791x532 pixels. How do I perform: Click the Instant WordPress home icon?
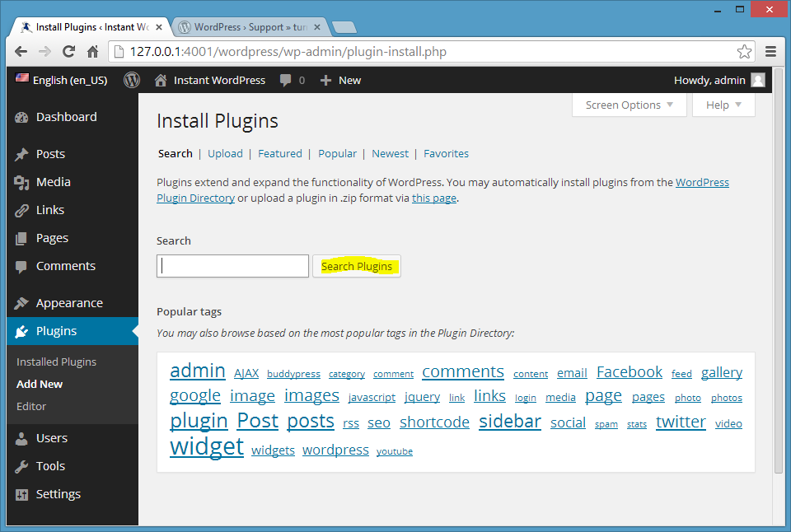(161, 80)
